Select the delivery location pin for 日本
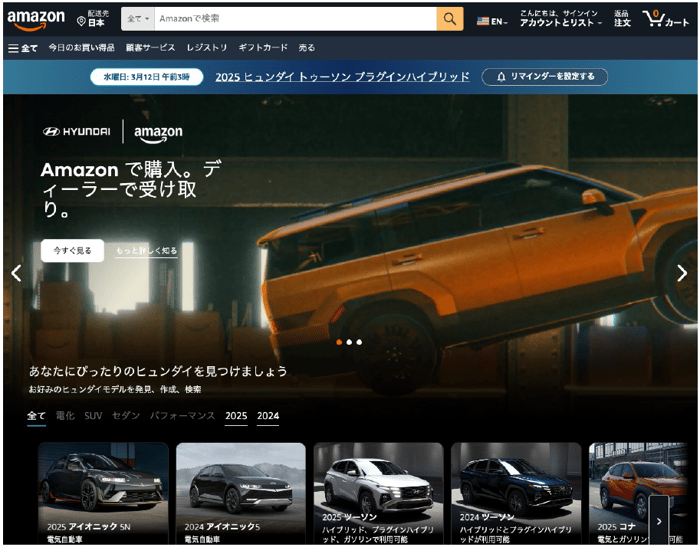This screenshot has height=547, width=700. tap(93, 19)
